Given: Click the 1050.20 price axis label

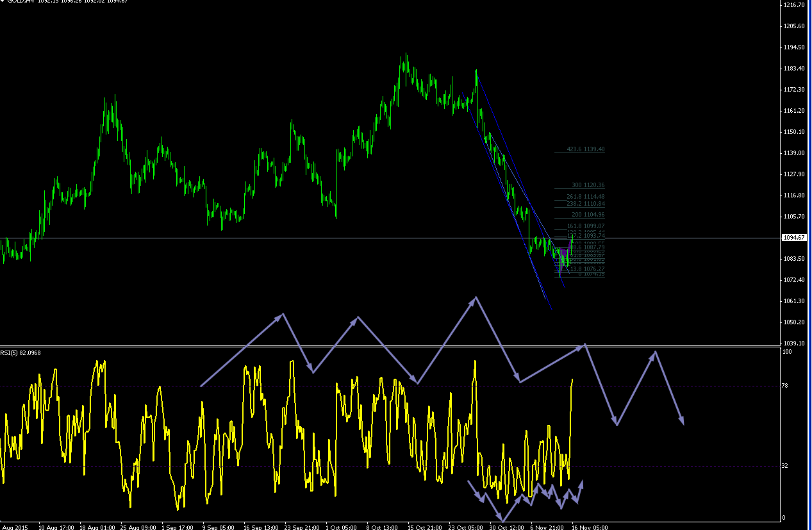Looking at the screenshot, I should point(795,322).
